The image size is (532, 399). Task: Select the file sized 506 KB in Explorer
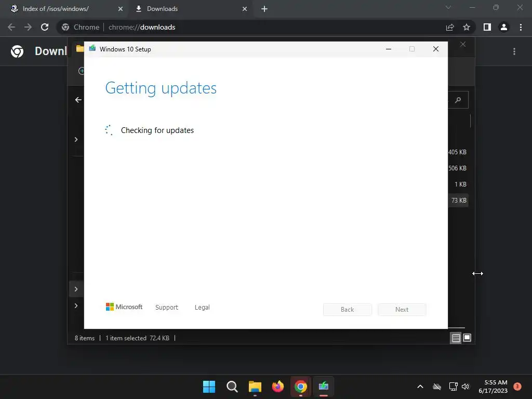click(457, 168)
